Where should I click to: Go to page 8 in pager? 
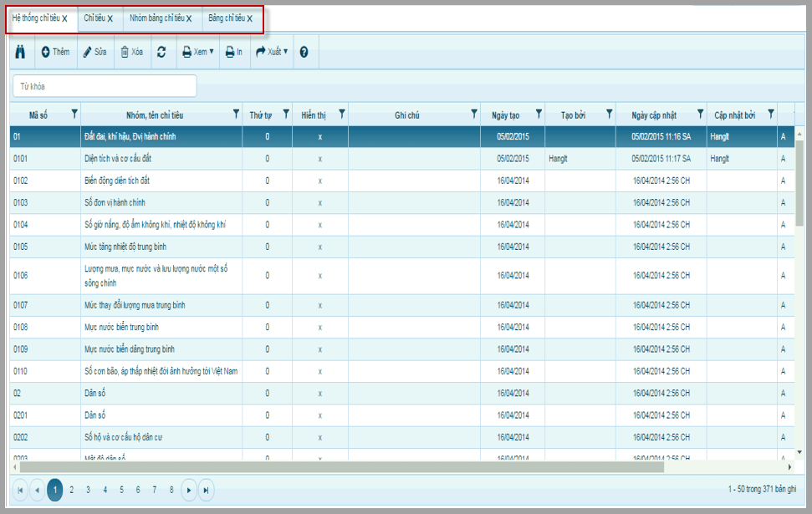pos(171,490)
